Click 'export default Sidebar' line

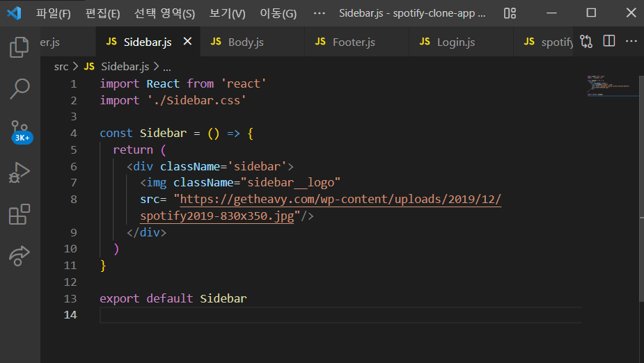[173, 298]
